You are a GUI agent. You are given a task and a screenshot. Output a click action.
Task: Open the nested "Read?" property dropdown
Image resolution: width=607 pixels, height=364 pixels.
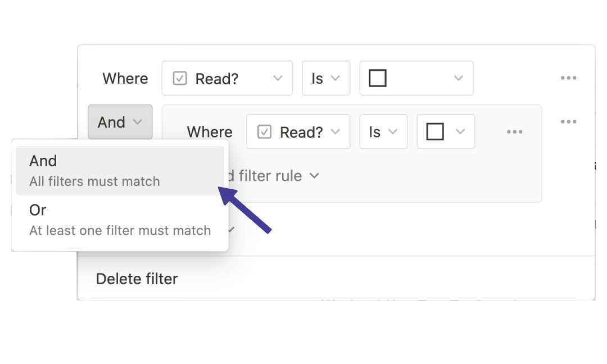[298, 131]
